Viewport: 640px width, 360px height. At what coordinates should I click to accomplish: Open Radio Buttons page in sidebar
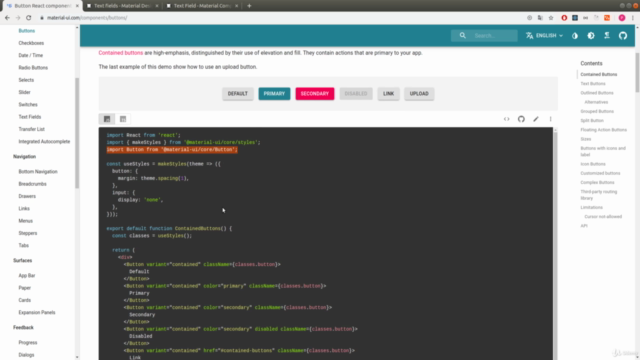[33, 68]
